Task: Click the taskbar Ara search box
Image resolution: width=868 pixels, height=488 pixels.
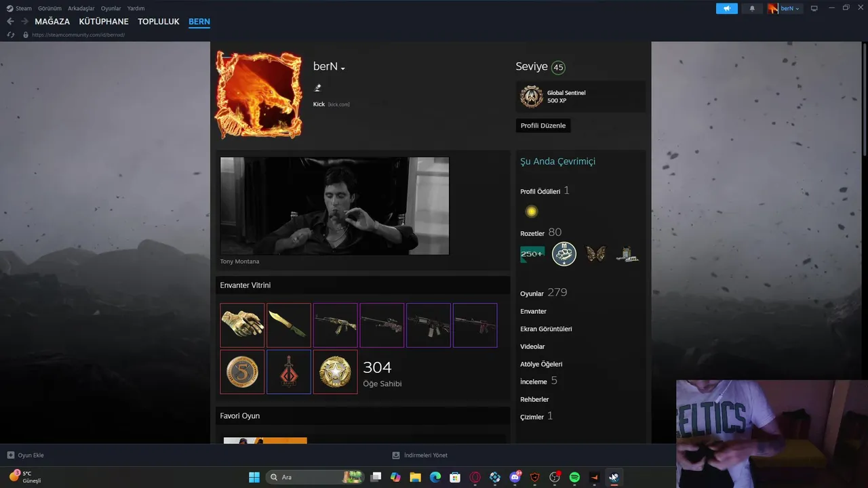Action: tap(315, 477)
